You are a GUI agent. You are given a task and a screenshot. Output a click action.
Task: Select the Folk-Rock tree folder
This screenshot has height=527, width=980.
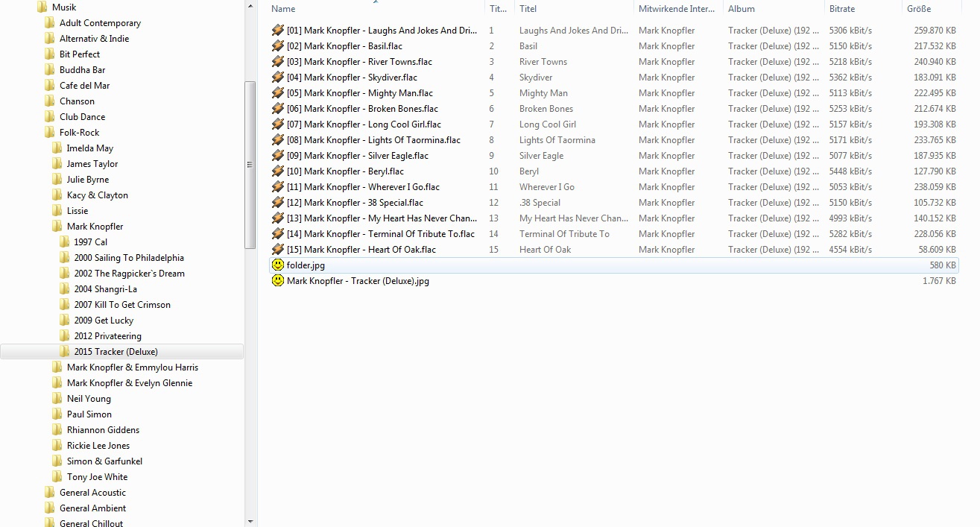pos(79,133)
